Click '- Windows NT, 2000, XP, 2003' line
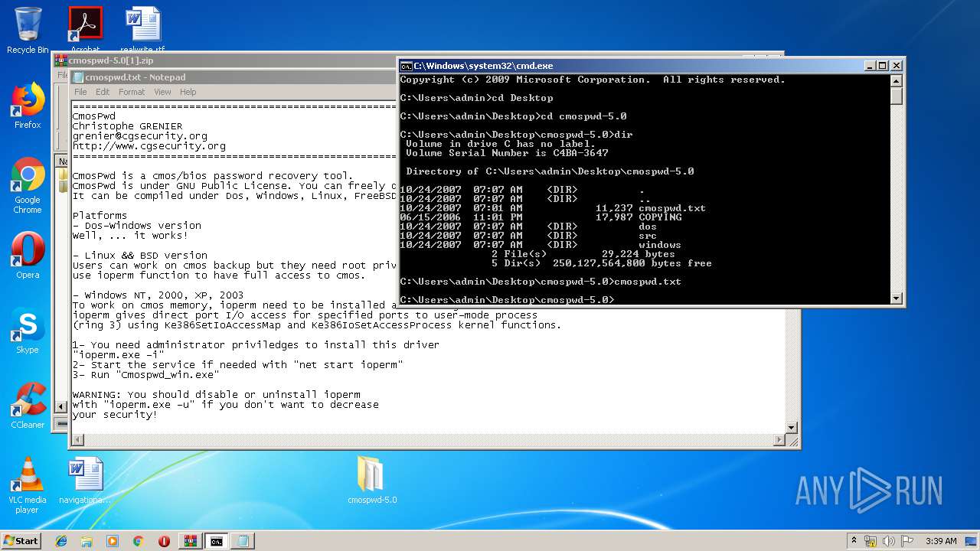Image resolution: width=980 pixels, height=551 pixels. tap(158, 295)
